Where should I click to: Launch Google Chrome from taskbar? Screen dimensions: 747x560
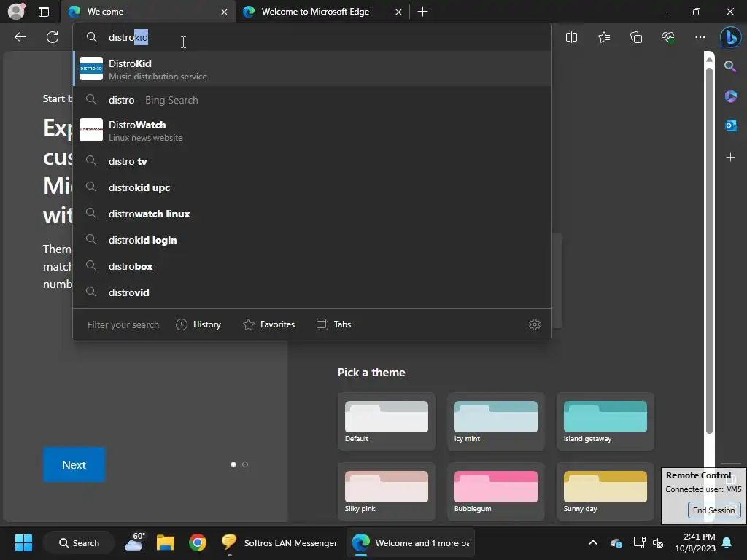coord(197,542)
